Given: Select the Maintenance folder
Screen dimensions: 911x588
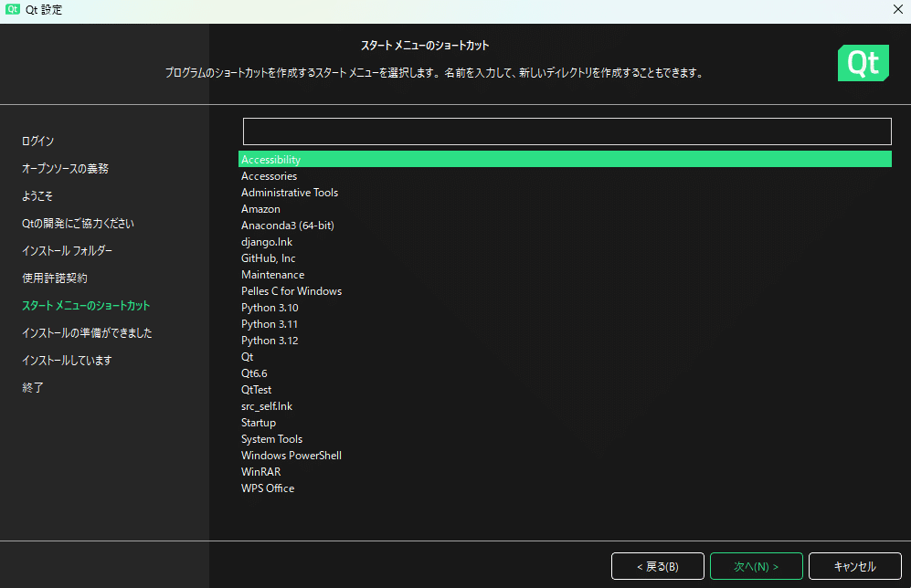Looking at the screenshot, I should [x=565, y=275].
